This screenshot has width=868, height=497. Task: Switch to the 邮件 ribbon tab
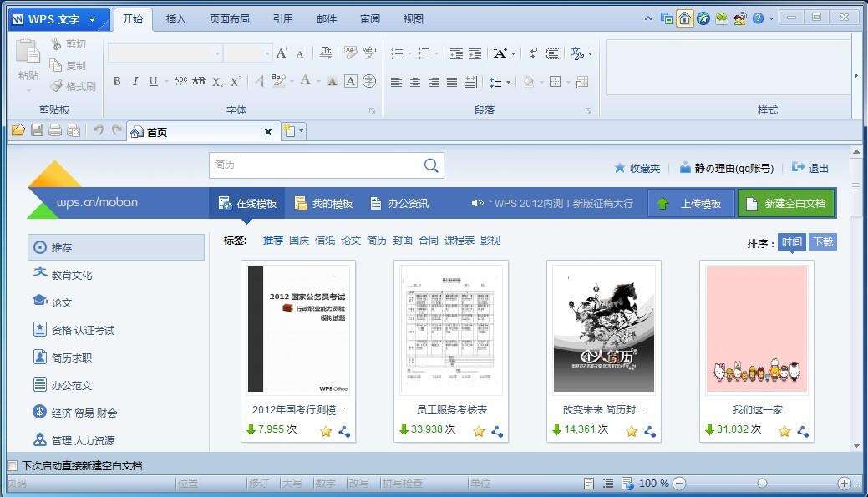(x=326, y=19)
